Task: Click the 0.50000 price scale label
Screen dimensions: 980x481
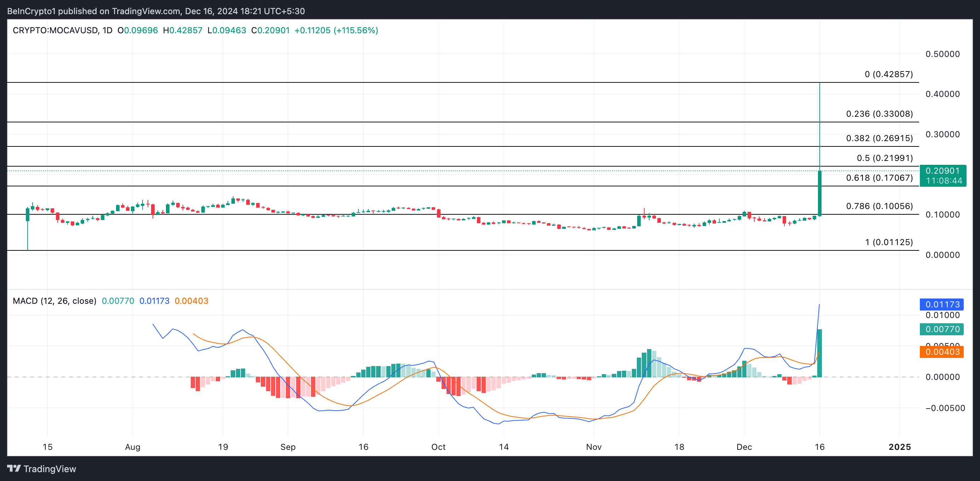Action: [942, 54]
